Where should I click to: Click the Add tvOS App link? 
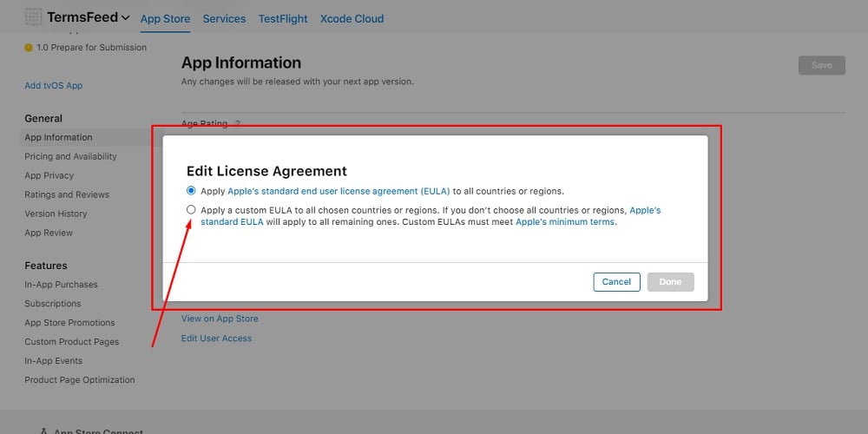coord(54,86)
